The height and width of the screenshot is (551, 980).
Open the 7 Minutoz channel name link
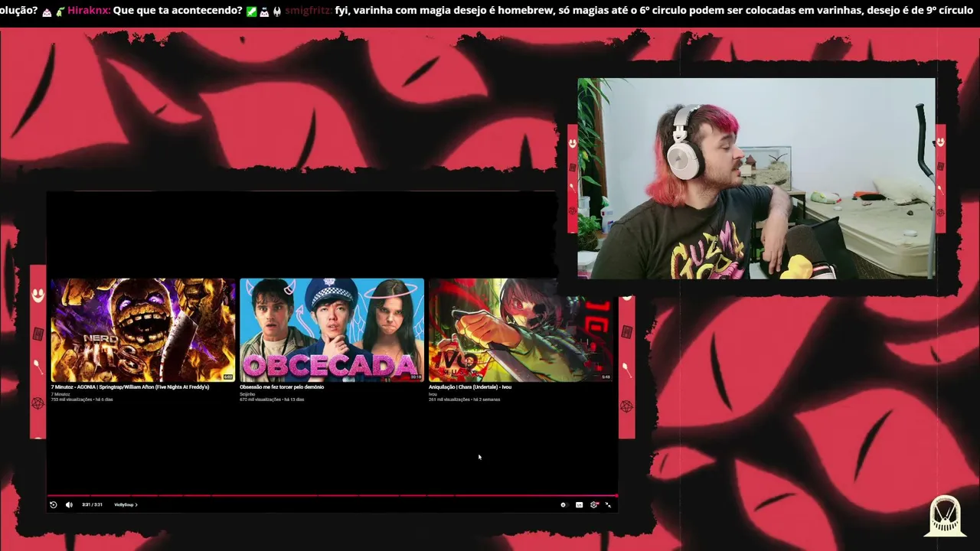tap(60, 394)
